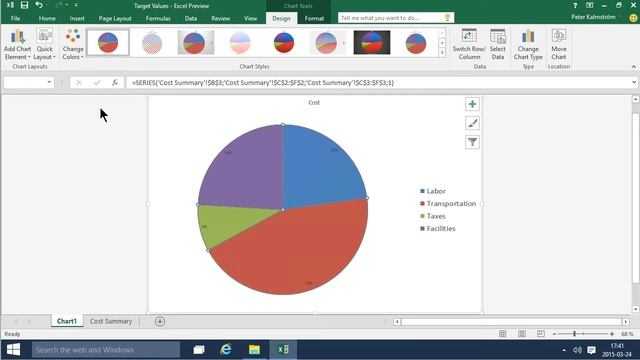Collapse the ribbon with the caret arrow
This screenshot has height=360, width=640.
pyautogui.click(x=633, y=67)
